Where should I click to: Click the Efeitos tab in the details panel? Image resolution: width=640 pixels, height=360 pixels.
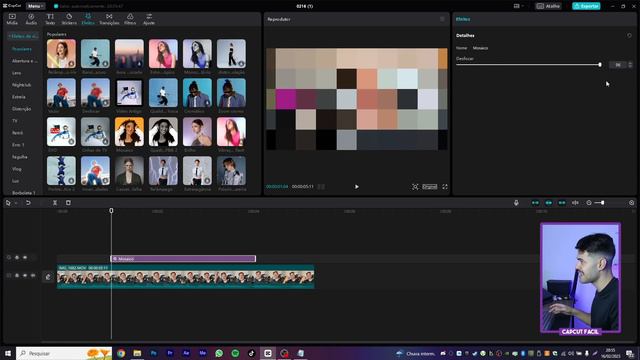pos(463,19)
